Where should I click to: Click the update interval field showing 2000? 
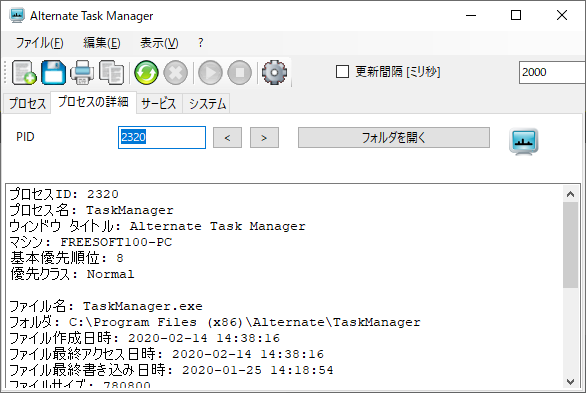click(x=552, y=72)
